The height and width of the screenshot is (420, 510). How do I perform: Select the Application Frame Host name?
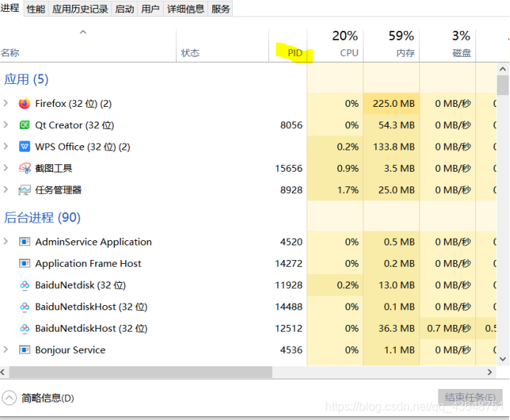pos(88,263)
